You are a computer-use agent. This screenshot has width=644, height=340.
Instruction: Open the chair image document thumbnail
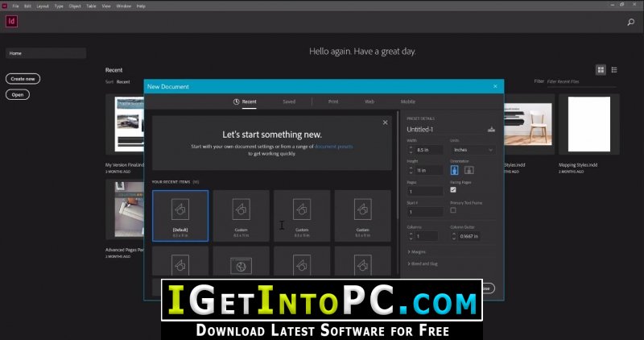click(x=530, y=124)
